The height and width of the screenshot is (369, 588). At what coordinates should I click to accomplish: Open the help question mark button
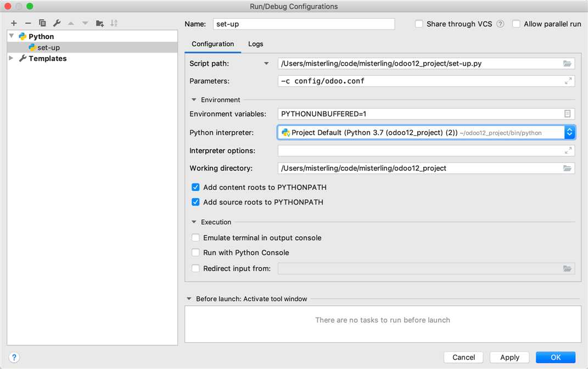coord(14,357)
